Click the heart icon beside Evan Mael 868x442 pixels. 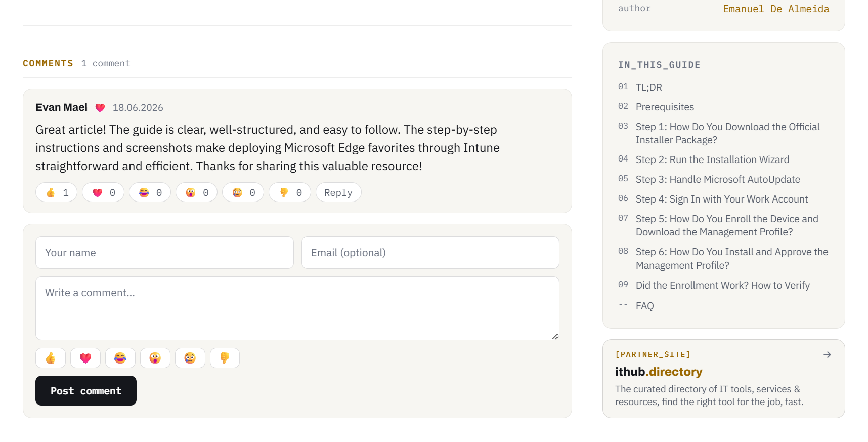click(100, 107)
